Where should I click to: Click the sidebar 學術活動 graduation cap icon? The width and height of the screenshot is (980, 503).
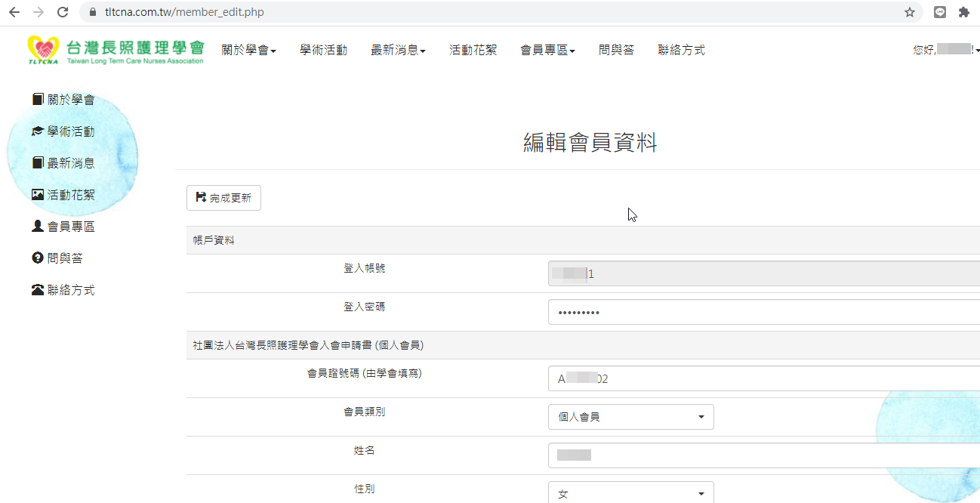coord(38,131)
